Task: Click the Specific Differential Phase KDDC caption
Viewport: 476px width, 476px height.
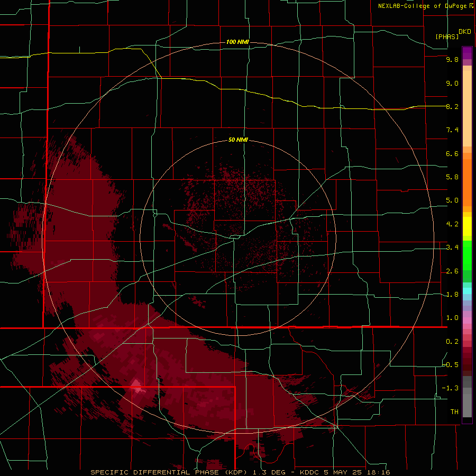Action: (241, 472)
